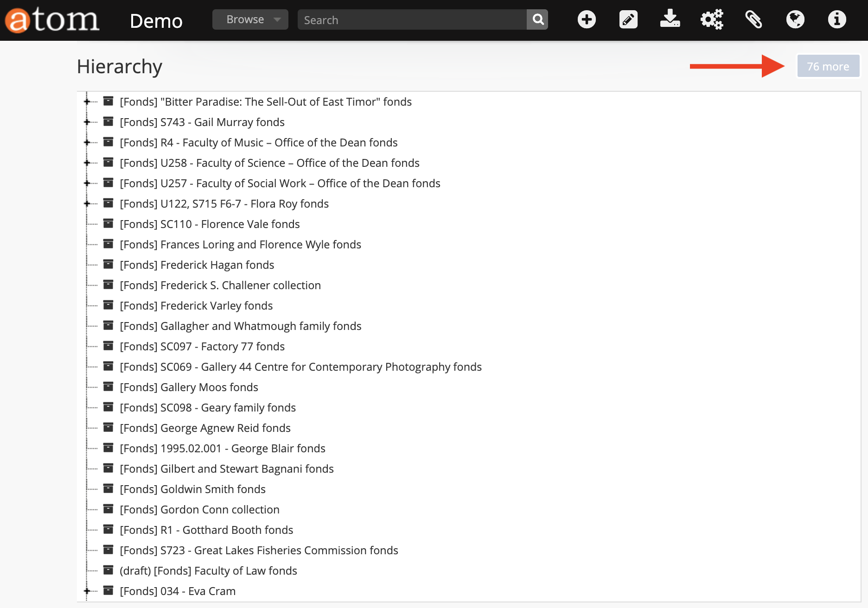The width and height of the screenshot is (868, 608).
Task: Click archive icon beside George Blair fonds
Action: (108, 448)
